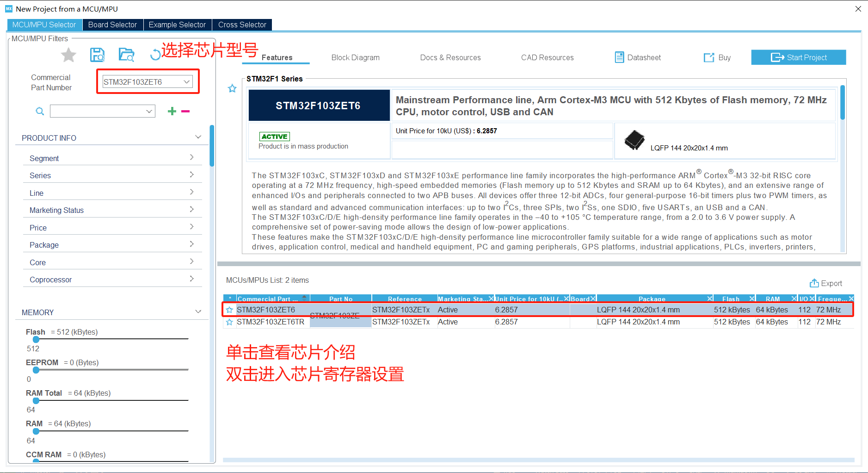The width and height of the screenshot is (868, 473).
Task: Adjust the RAM slider handle
Action: [36, 431]
